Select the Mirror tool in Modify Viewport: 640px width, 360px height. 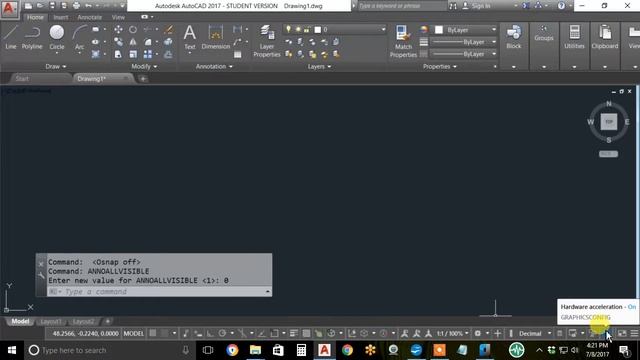(133, 42)
